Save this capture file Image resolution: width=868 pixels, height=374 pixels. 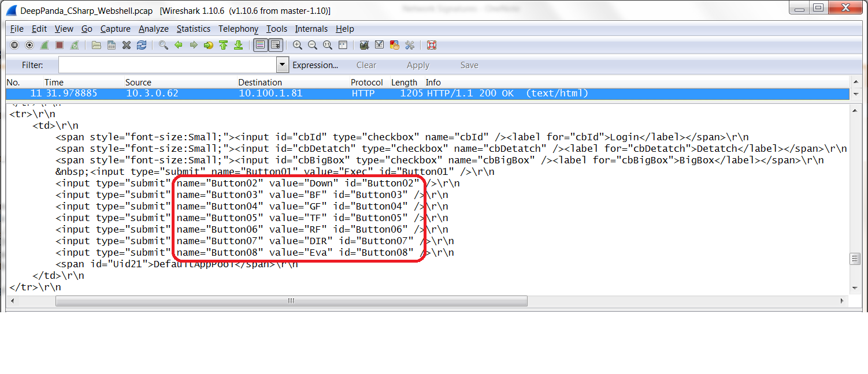coord(112,45)
